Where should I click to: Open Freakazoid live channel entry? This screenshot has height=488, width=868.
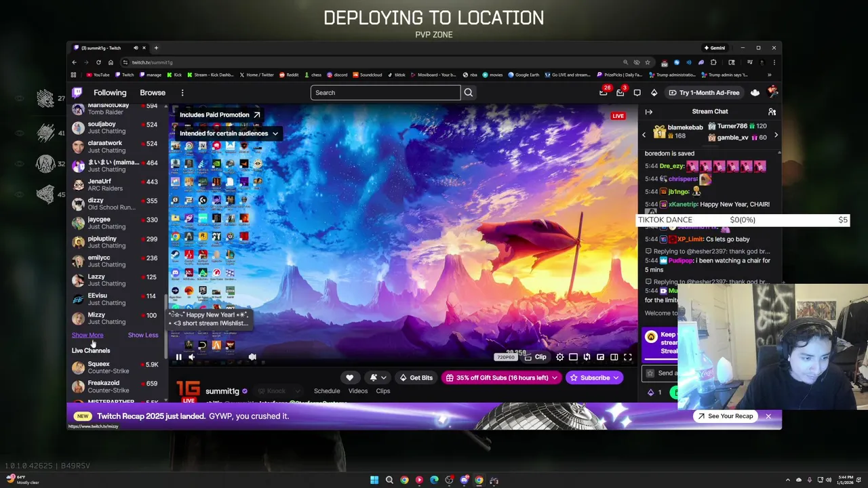coord(115,386)
